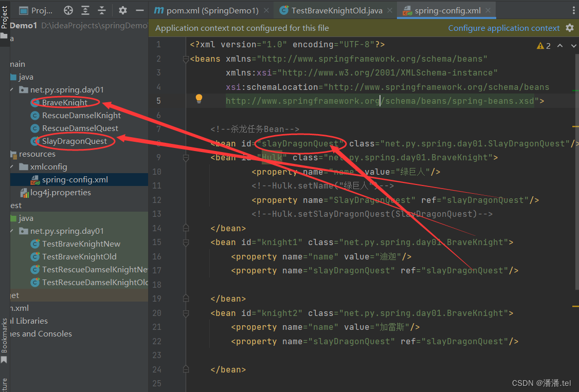The width and height of the screenshot is (579, 392).
Task: Fold the beans element at line 2
Action: pyautogui.click(x=186, y=59)
